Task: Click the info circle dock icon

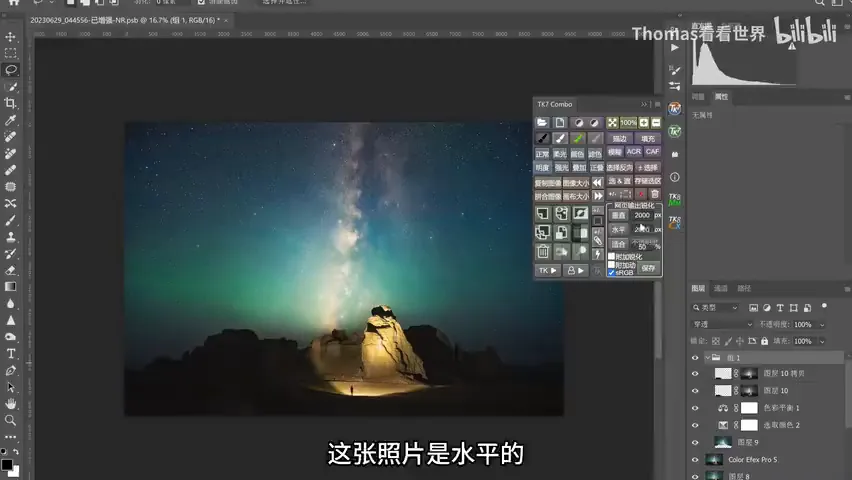Action: click(675, 177)
